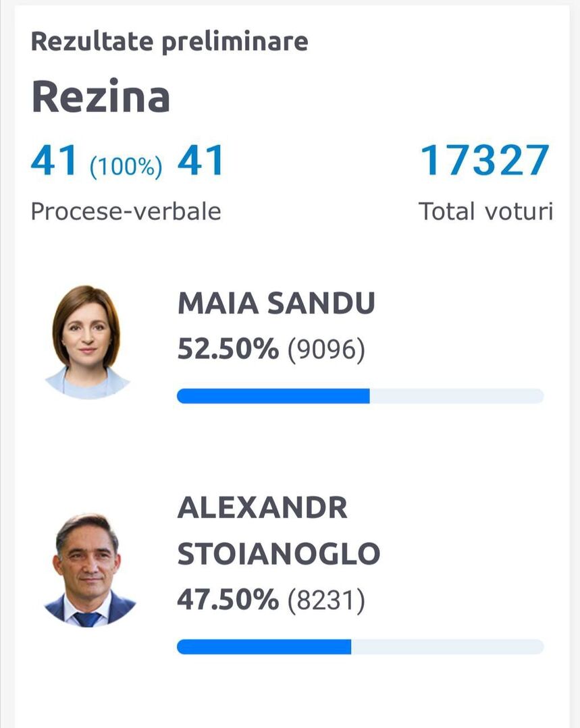The width and height of the screenshot is (580, 728).
Task: Click Maia Sandu's portrait photo
Action: (x=87, y=342)
